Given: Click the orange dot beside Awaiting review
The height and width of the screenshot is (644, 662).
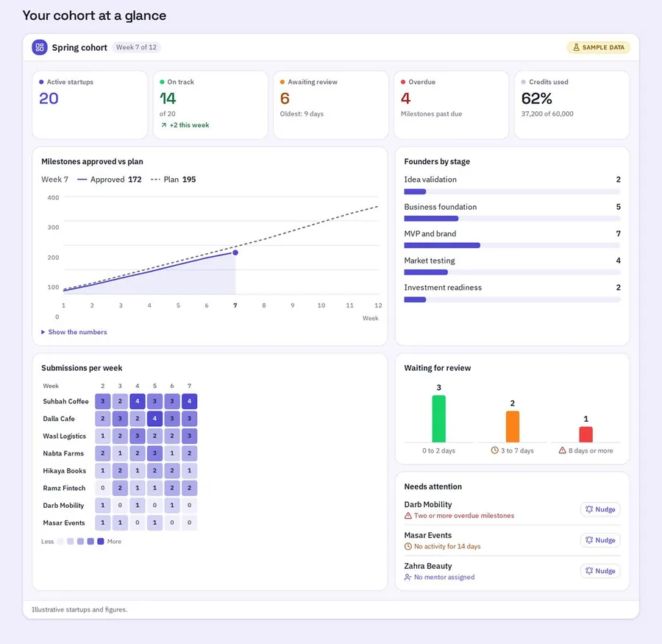Looking at the screenshot, I should pyautogui.click(x=282, y=82).
